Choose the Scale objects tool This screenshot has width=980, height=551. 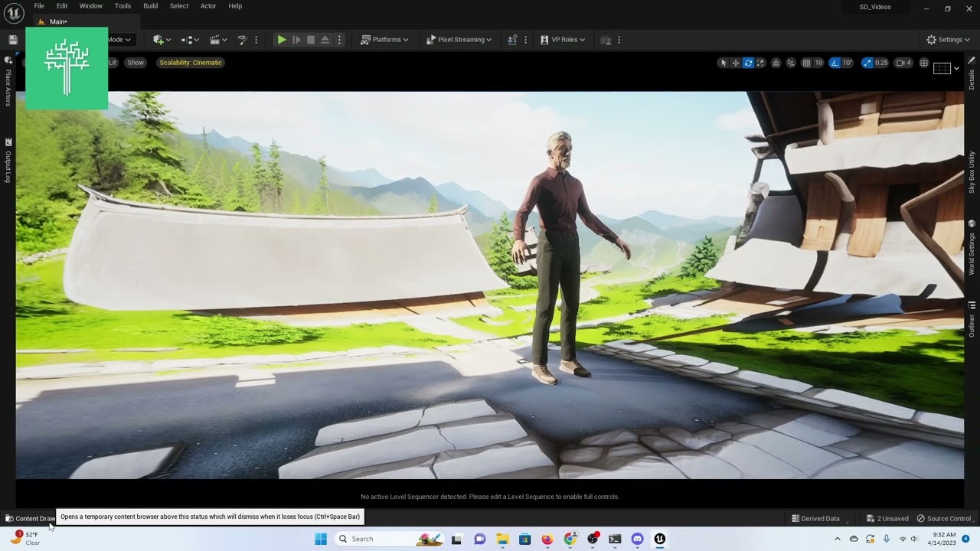760,63
